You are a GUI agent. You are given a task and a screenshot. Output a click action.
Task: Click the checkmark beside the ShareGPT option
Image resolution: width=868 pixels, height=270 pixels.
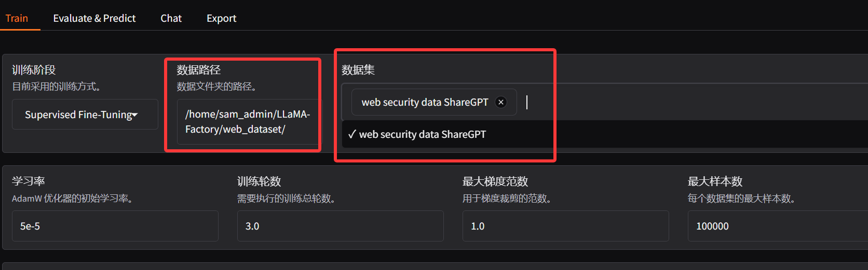coord(352,134)
